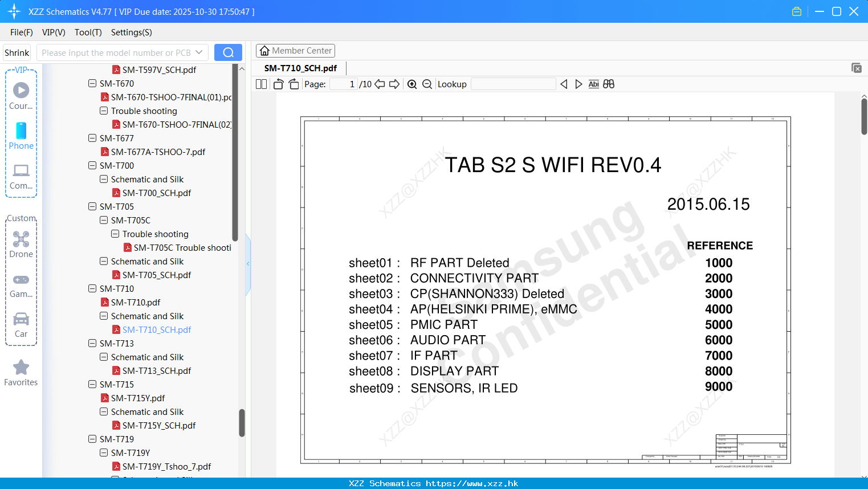Open the File(F) menu
Viewport: 868px width, 489px height.
click(x=22, y=32)
